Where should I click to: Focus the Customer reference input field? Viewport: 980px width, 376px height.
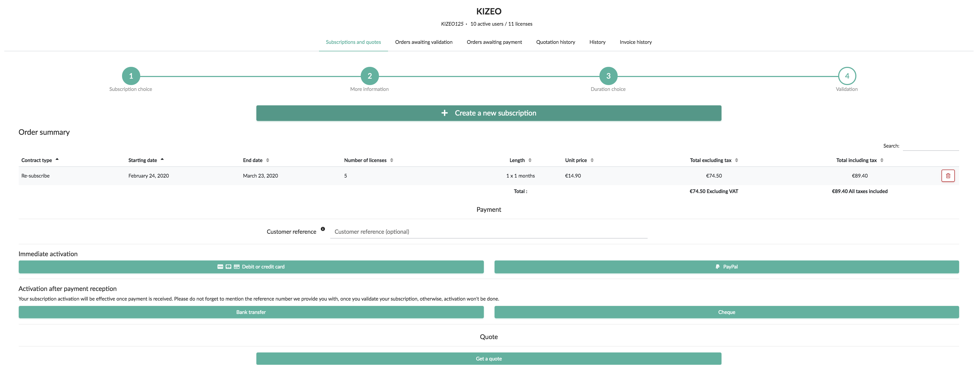tap(488, 232)
